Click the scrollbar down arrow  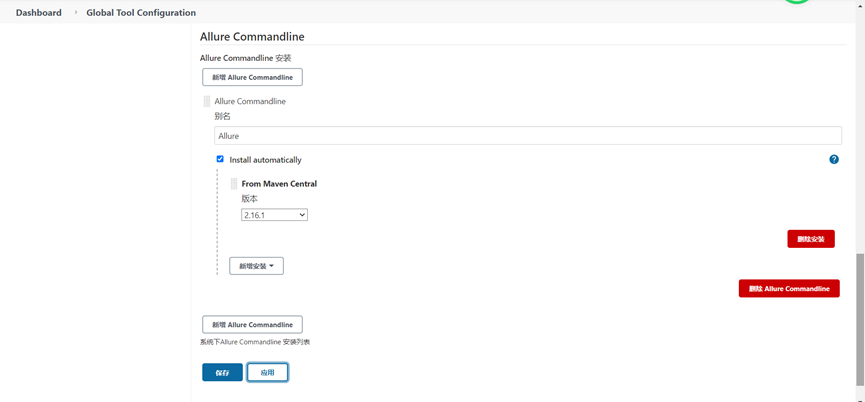859,397
